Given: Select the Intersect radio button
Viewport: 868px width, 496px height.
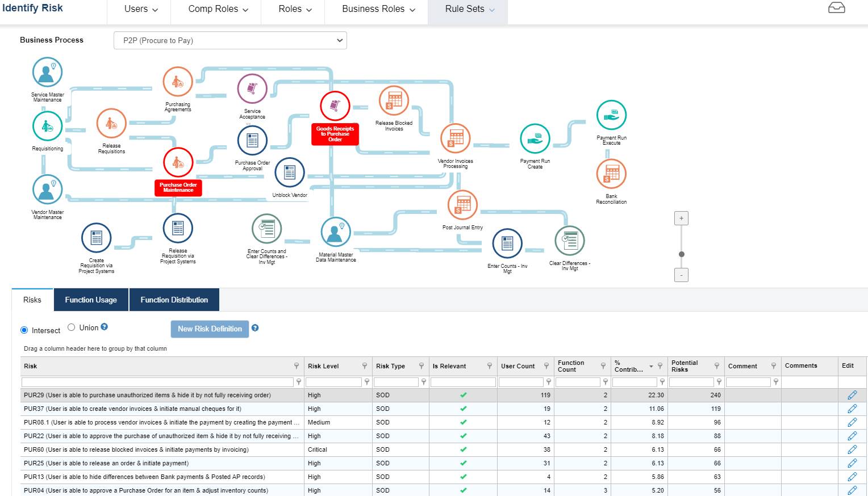Looking at the screenshot, I should tap(24, 330).
